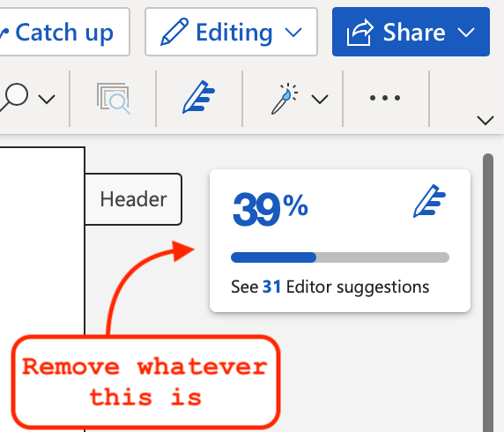The width and height of the screenshot is (504, 432).
Task: Open the Editor pen icon in toolbar
Action: tap(198, 97)
